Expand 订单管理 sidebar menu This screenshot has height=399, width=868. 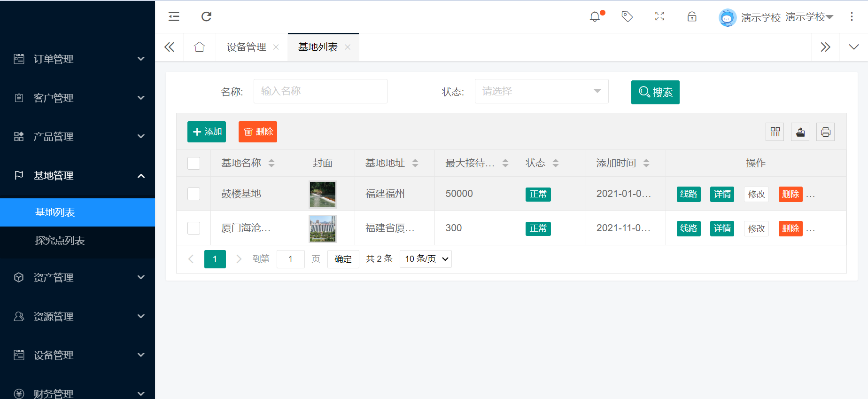coord(77,59)
